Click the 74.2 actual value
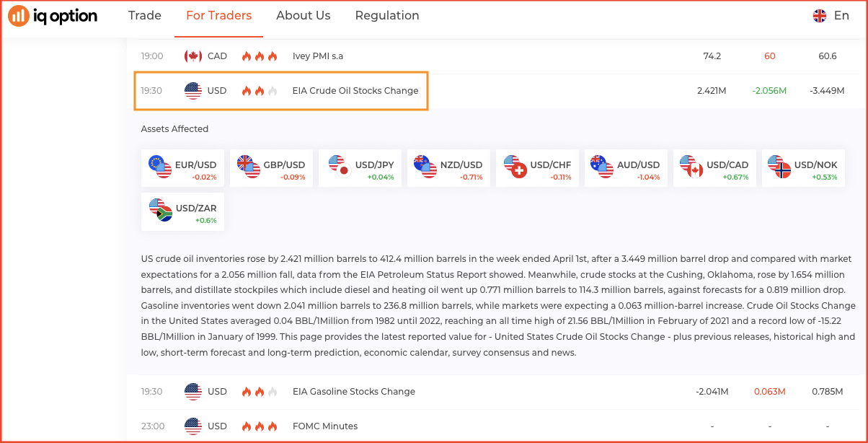 [712, 56]
